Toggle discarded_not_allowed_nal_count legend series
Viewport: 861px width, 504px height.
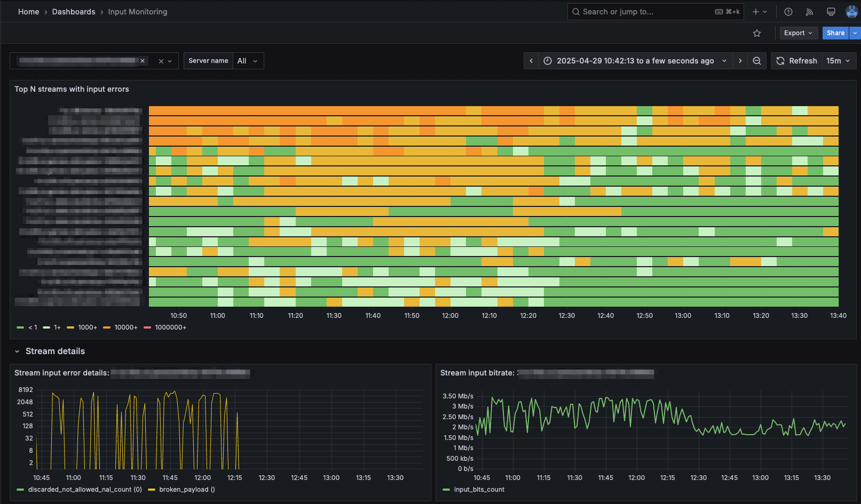84,490
